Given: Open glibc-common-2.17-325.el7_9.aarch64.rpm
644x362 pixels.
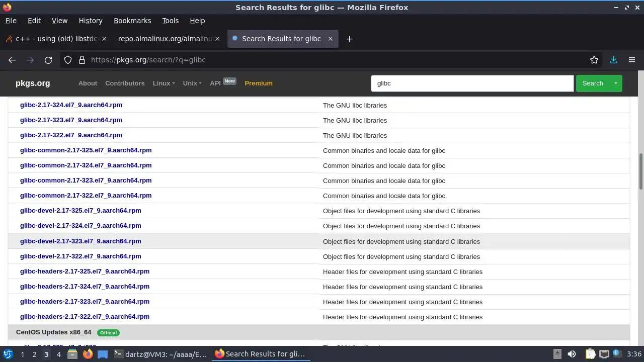Looking at the screenshot, I should 86,150.
